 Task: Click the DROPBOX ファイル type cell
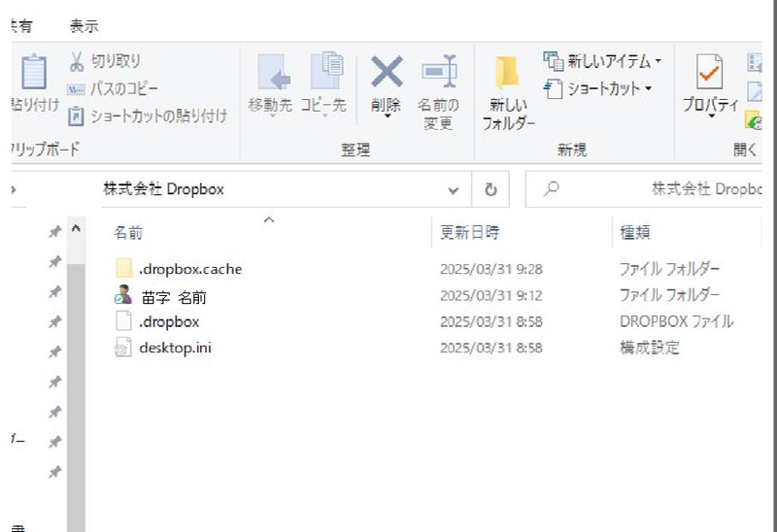point(676,321)
